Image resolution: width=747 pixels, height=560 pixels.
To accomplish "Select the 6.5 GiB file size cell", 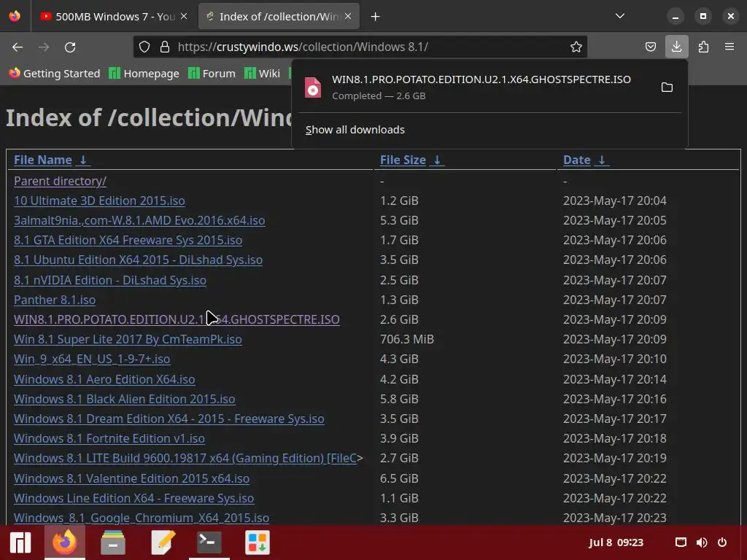I will (399, 478).
